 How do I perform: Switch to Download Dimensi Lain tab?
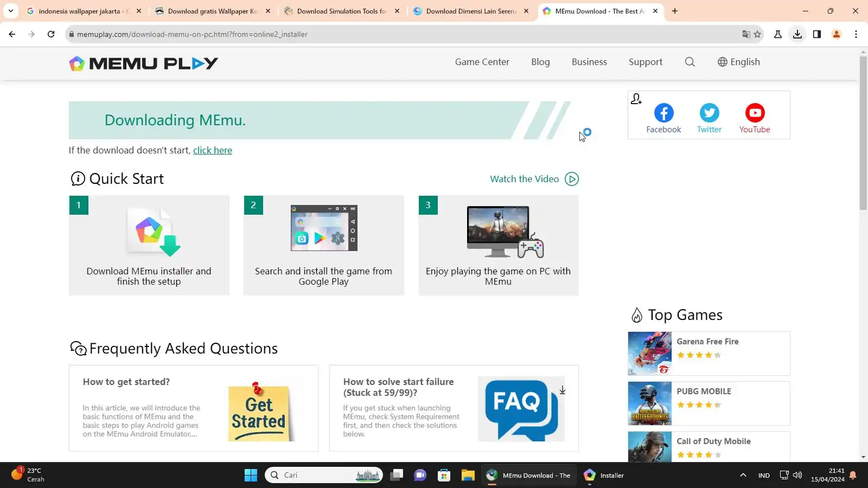(471, 11)
